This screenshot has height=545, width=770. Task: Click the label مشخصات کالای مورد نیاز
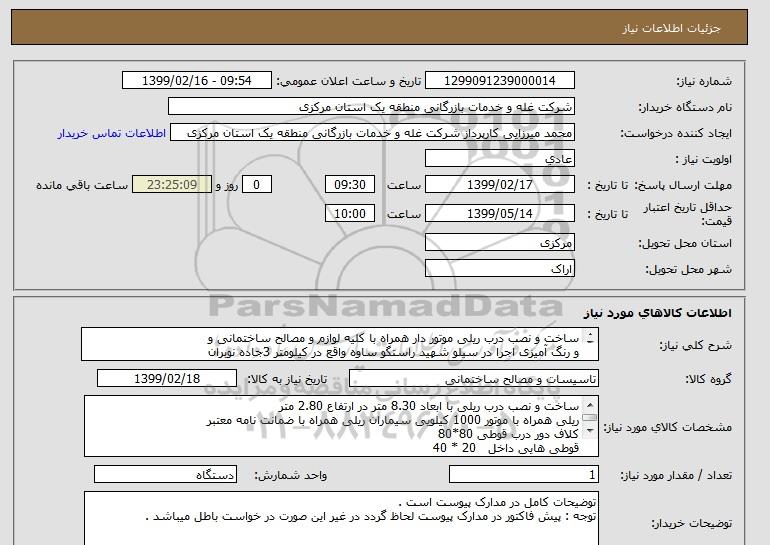(667, 427)
